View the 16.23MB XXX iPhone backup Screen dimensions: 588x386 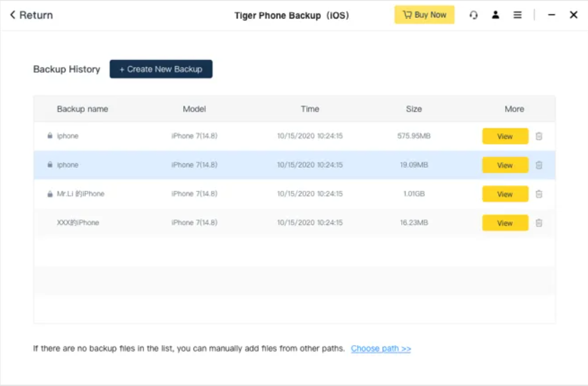[504, 223]
